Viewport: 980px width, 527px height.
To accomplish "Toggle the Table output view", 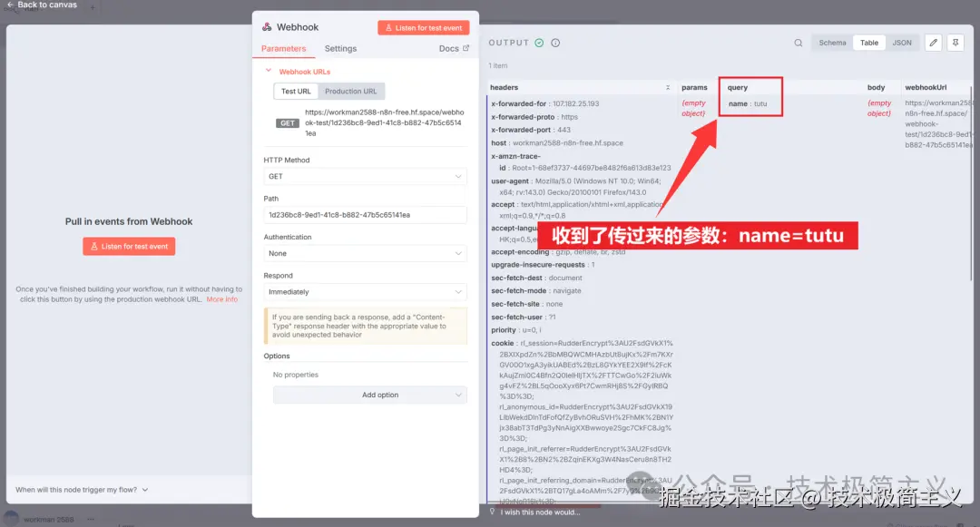I will (868, 42).
